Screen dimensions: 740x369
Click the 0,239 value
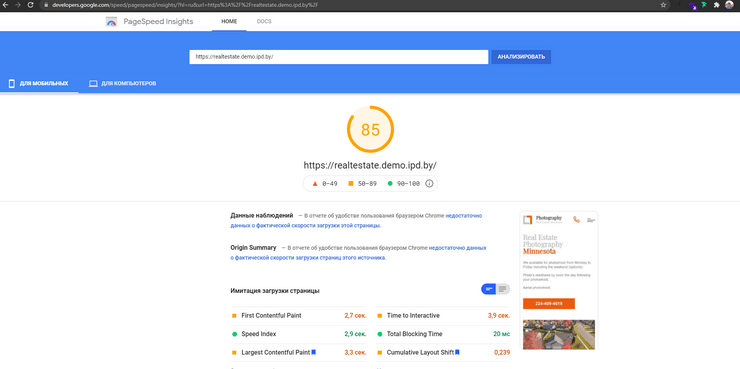tap(502, 352)
